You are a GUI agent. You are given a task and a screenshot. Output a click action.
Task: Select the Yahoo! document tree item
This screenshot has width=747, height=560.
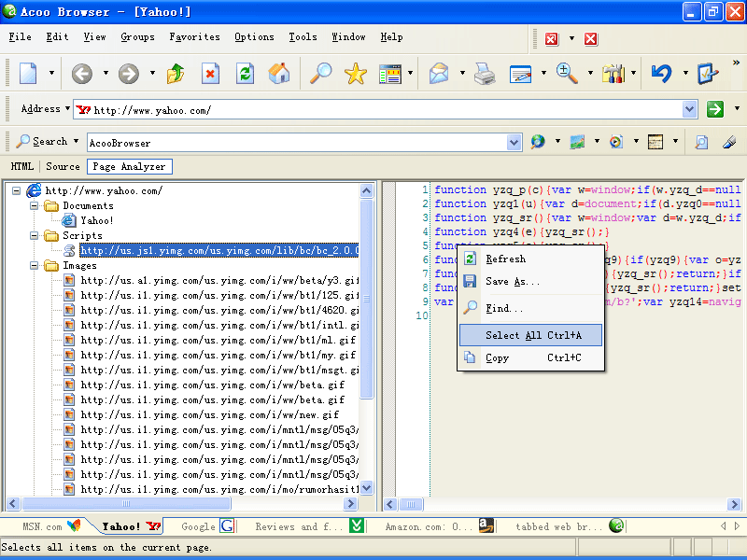tap(97, 220)
